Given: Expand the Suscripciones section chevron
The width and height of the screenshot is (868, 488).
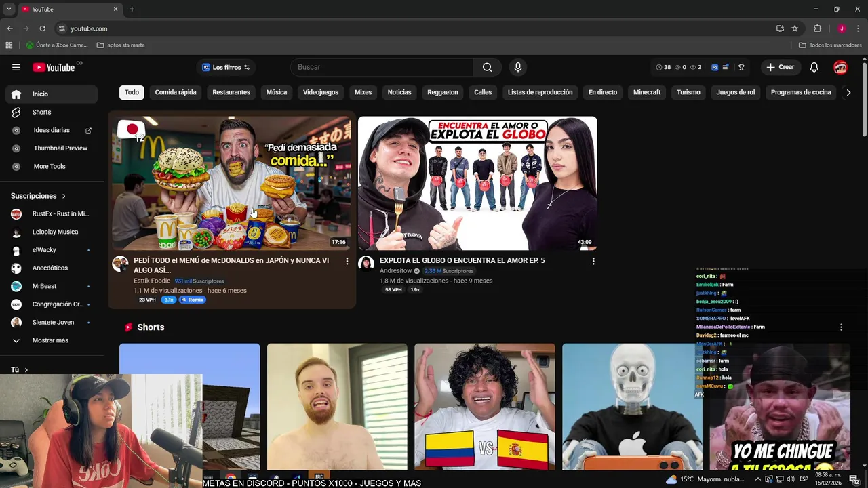Looking at the screenshot, I should coord(64,196).
